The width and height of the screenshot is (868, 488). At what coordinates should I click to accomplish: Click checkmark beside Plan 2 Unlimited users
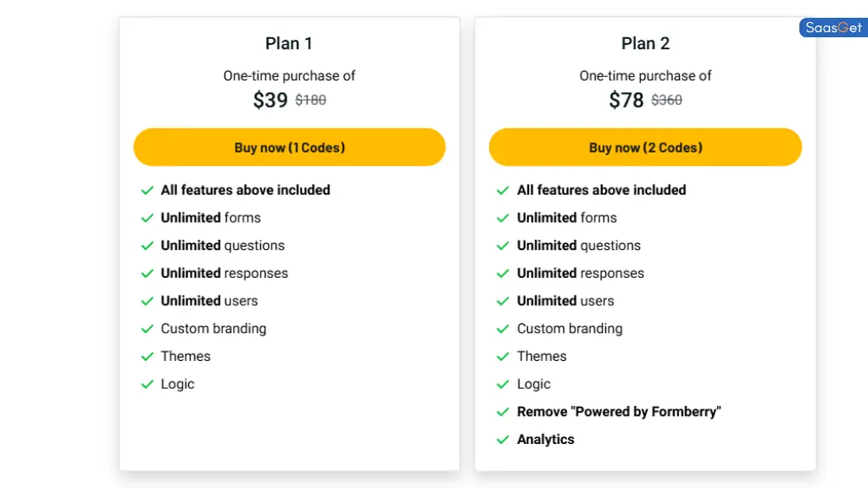[x=503, y=301]
